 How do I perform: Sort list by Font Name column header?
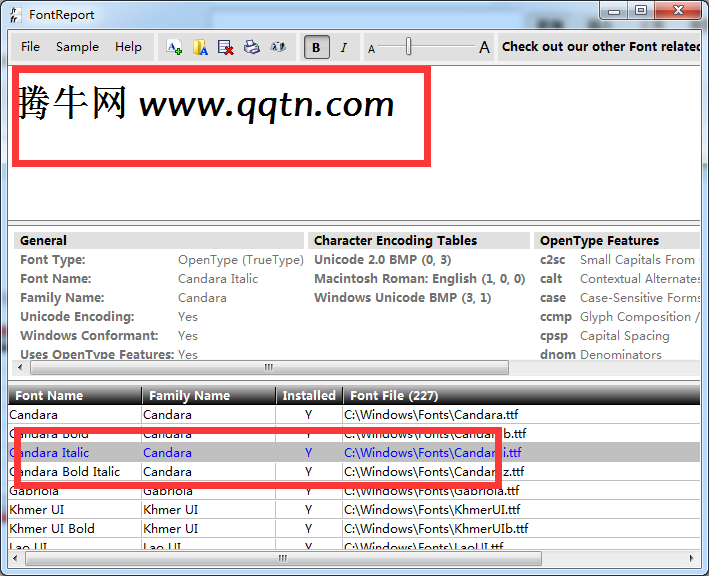[74, 396]
